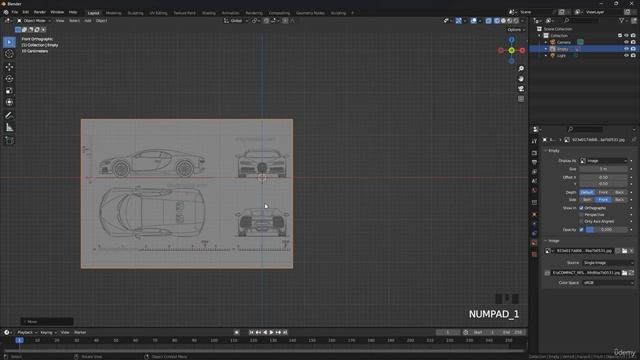
Task: Click the blue Z axis gizmo ball
Action: [x=511, y=40]
